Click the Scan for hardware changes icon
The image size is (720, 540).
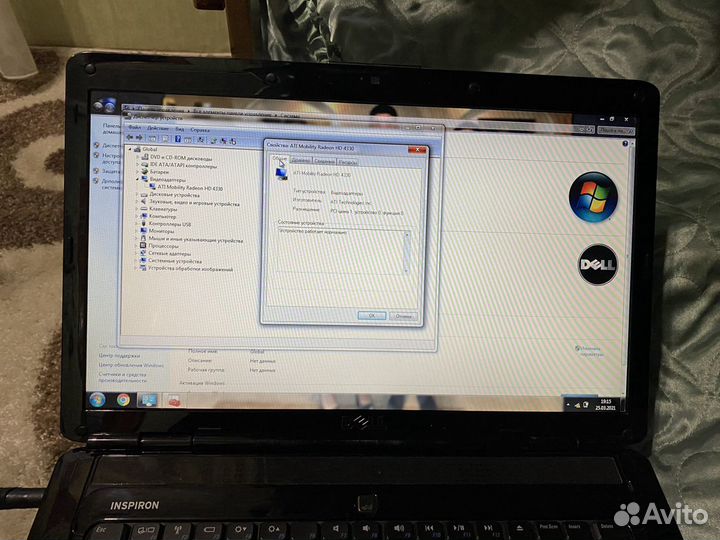point(201,140)
